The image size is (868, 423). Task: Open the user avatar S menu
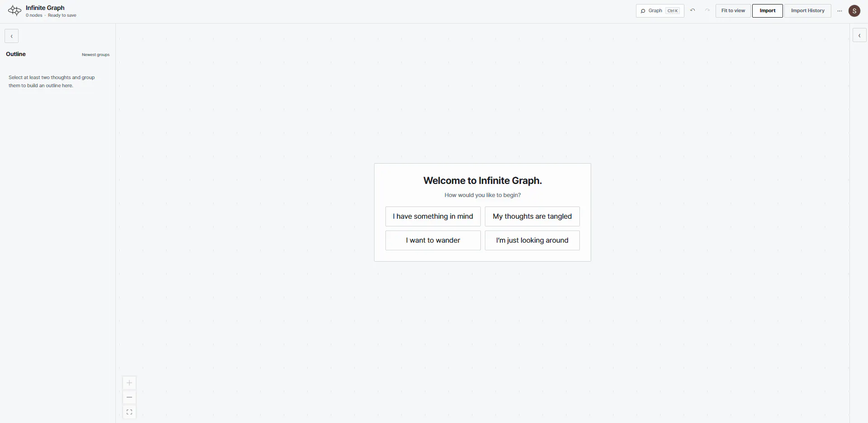coord(854,11)
